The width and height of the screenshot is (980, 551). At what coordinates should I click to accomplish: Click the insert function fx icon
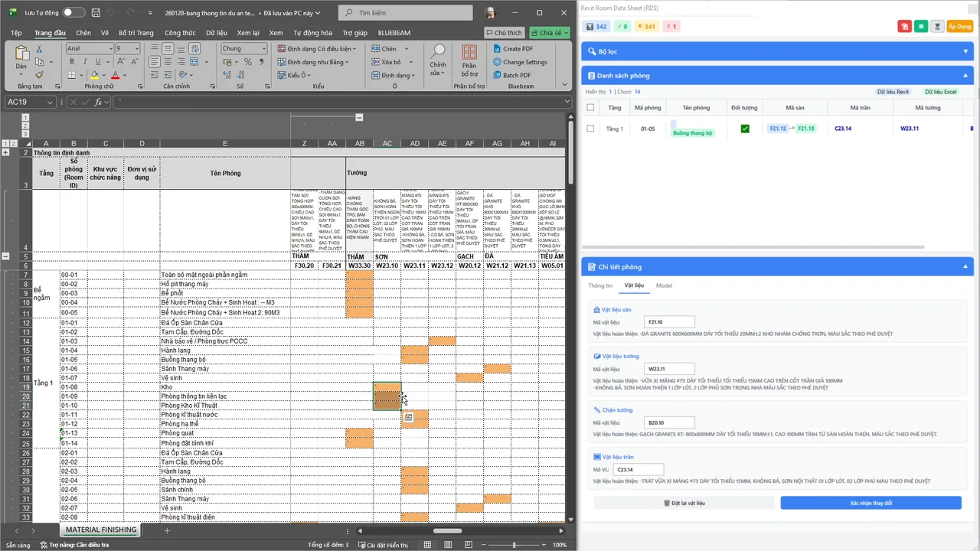[99, 102]
